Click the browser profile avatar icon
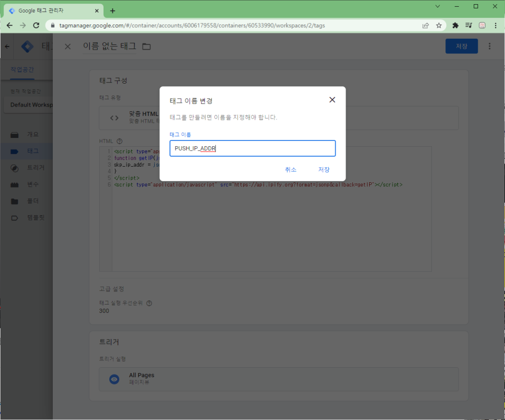 [x=482, y=26]
